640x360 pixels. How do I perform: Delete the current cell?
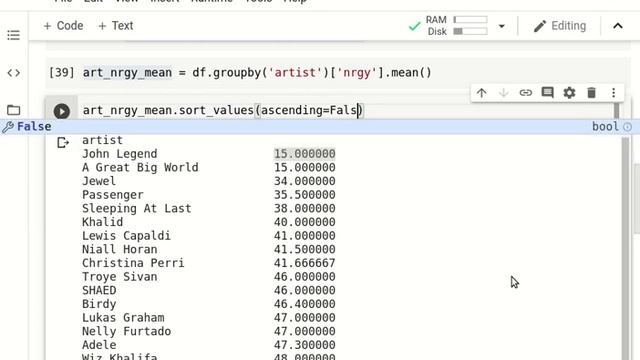click(x=591, y=93)
